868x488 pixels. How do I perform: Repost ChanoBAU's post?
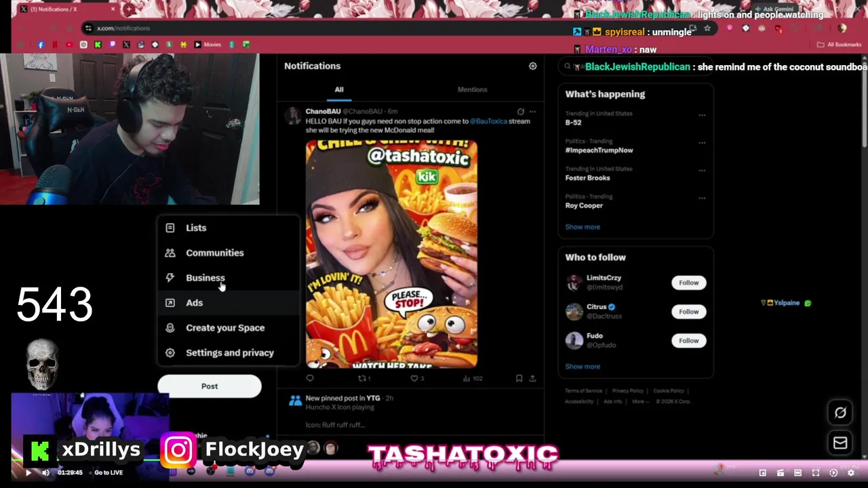click(364, 378)
